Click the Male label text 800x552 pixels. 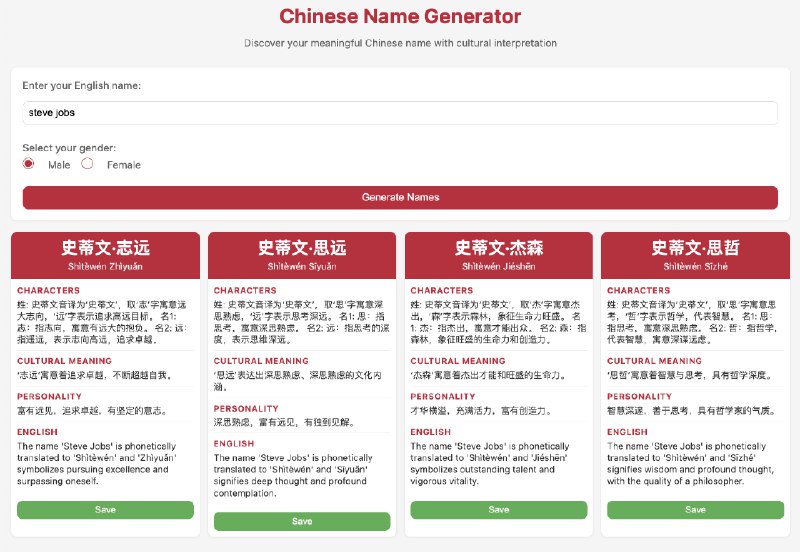click(59, 165)
